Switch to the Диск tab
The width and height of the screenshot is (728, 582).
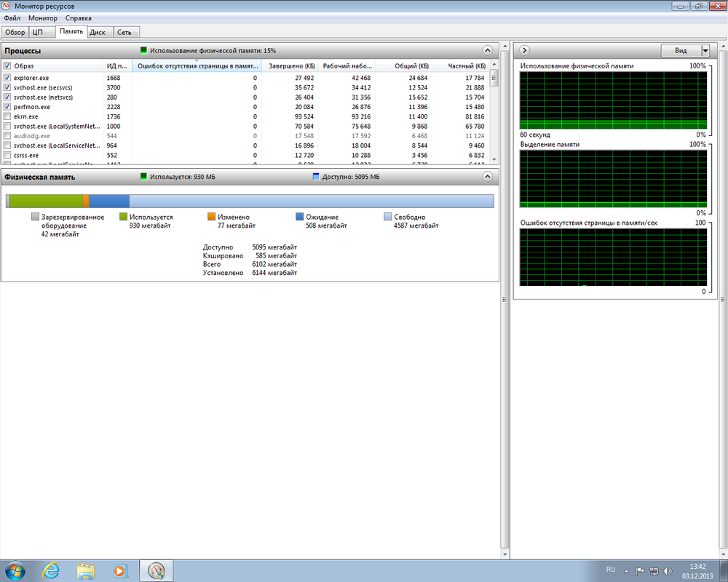click(98, 32)
